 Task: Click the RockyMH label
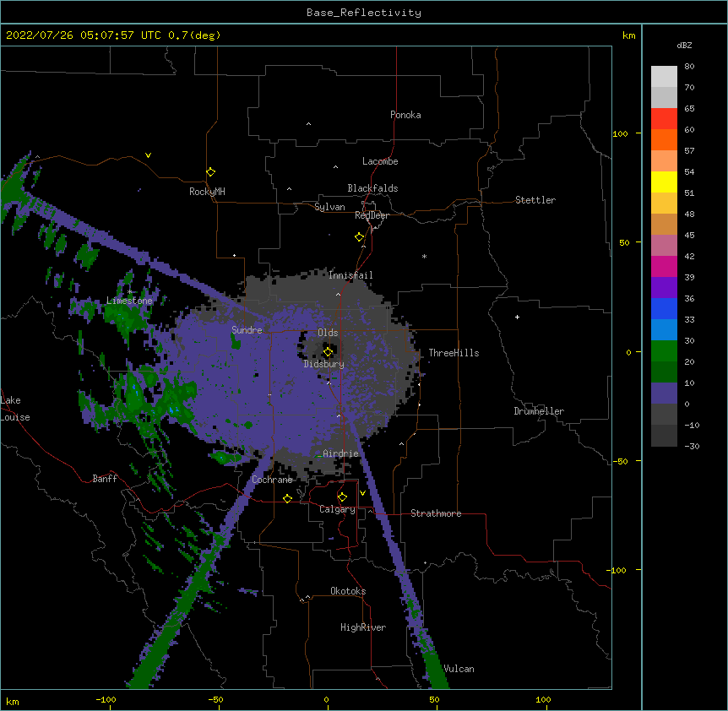pyautogui.click(x=207, y=191)
